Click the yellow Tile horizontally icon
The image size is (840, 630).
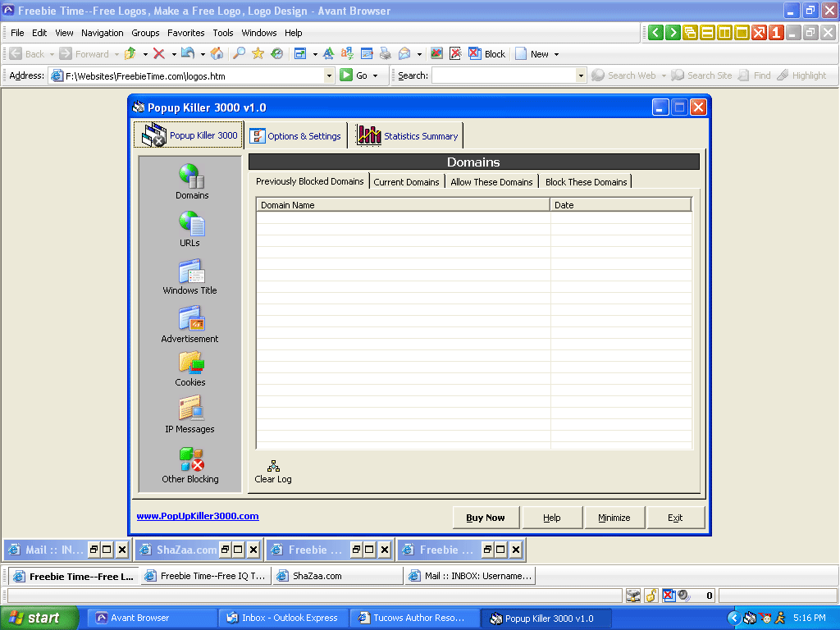click(707, 33)
